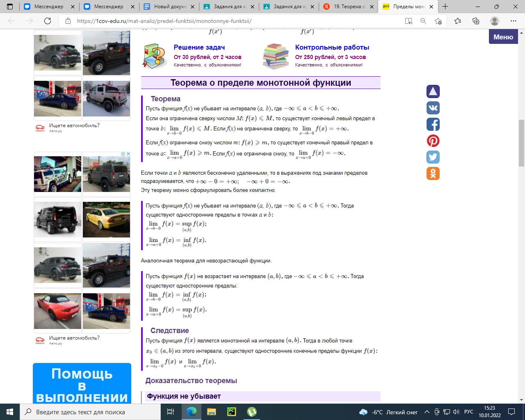Click the РУС language indicator
Screen dimensions: 525x420
point(469,412)
